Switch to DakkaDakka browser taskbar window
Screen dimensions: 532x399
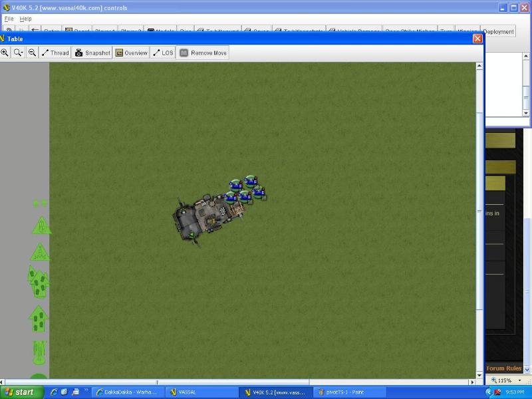pos(125,392)
